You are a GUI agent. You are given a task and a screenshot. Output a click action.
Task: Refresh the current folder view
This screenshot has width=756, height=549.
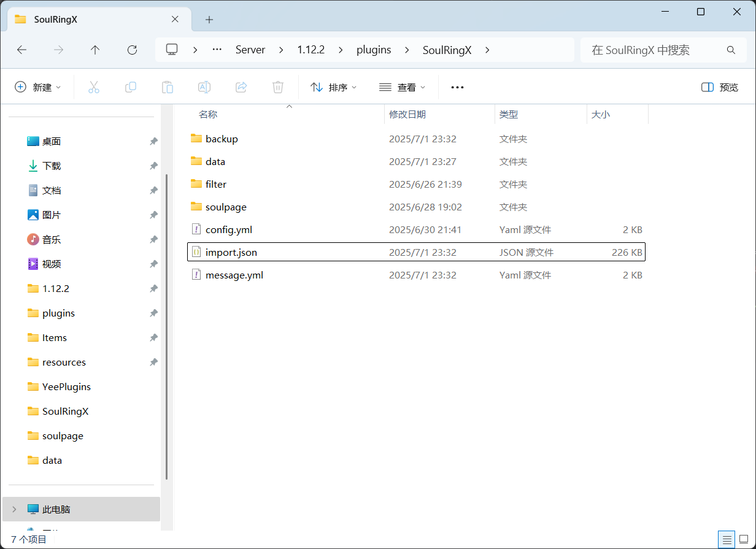coord(132,50)
